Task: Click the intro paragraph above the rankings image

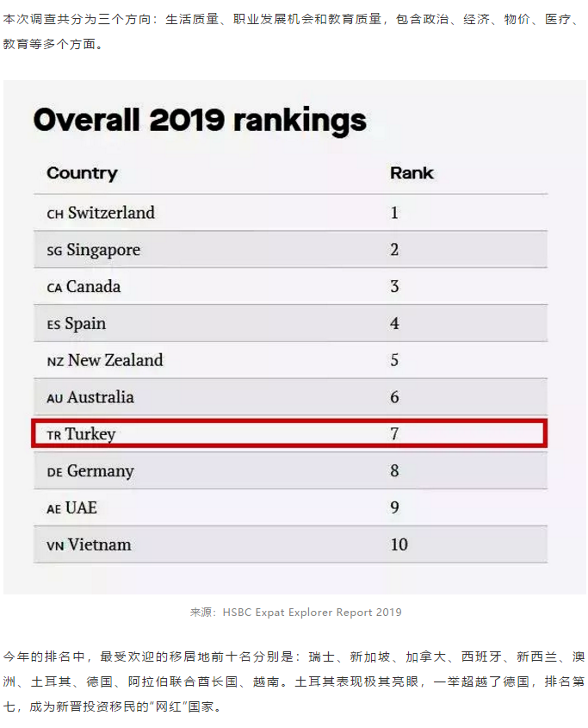Action: (x=292, y=32)
